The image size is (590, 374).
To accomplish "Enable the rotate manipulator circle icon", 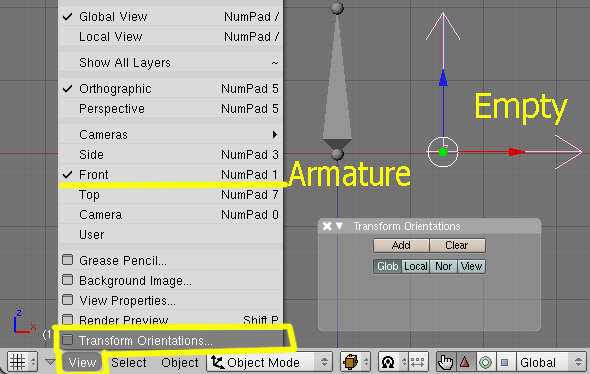I will pyautogui.click(x=485, y=362).
